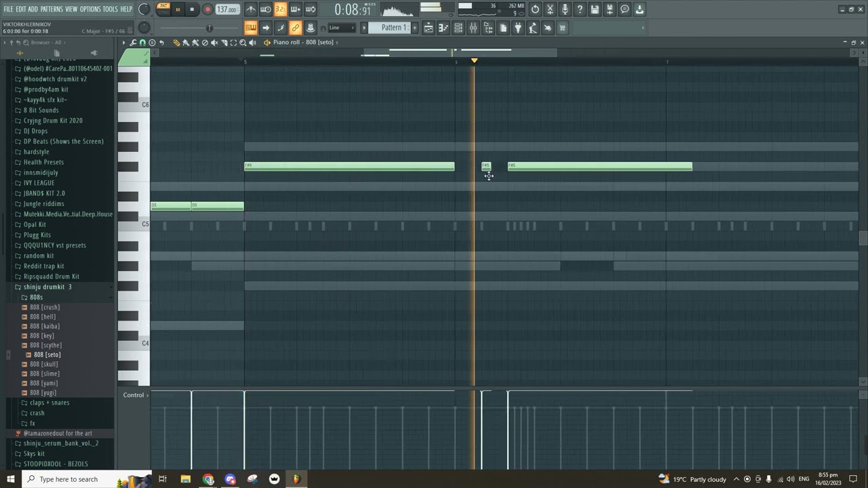Select the piano roll Paint brush tool
This screenshot has width=868, height=488.
(186, 43)
